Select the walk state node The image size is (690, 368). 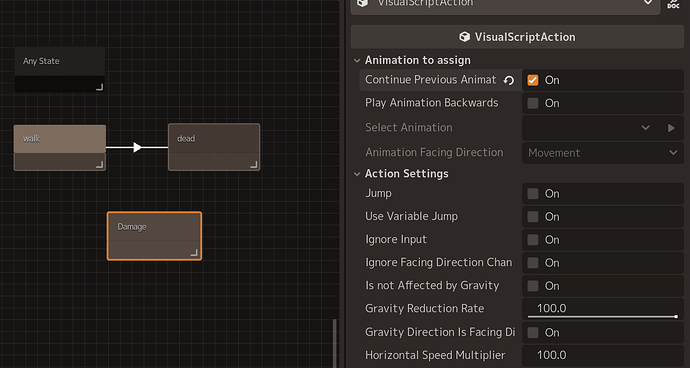point(60,147)
